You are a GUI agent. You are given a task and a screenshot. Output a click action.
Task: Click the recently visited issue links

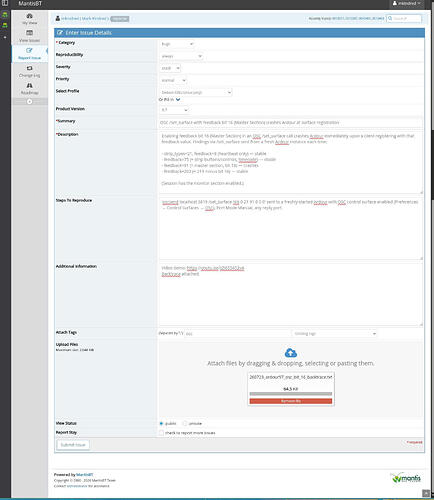(358, 18)
